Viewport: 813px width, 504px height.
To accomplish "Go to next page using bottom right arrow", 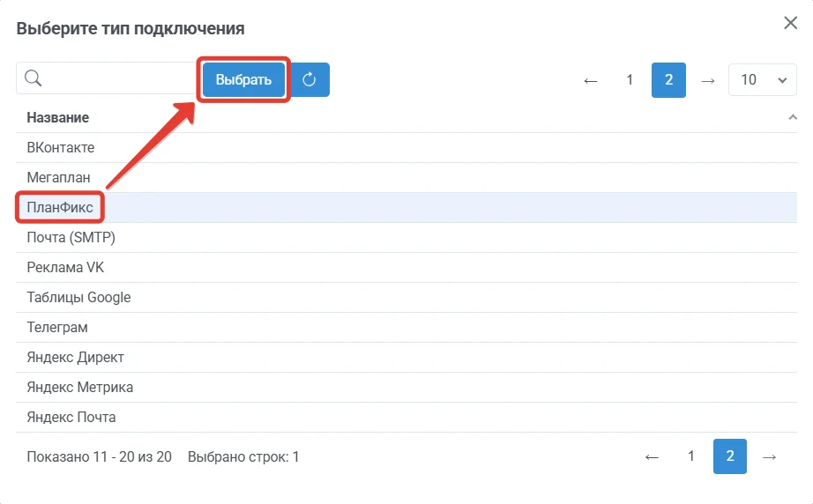I will [770, 457].
